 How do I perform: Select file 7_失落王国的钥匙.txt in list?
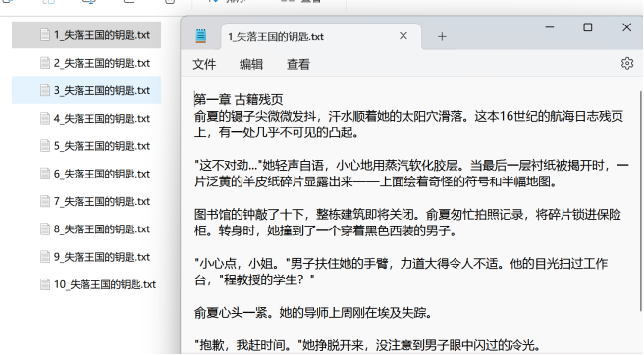click(86, 201)
